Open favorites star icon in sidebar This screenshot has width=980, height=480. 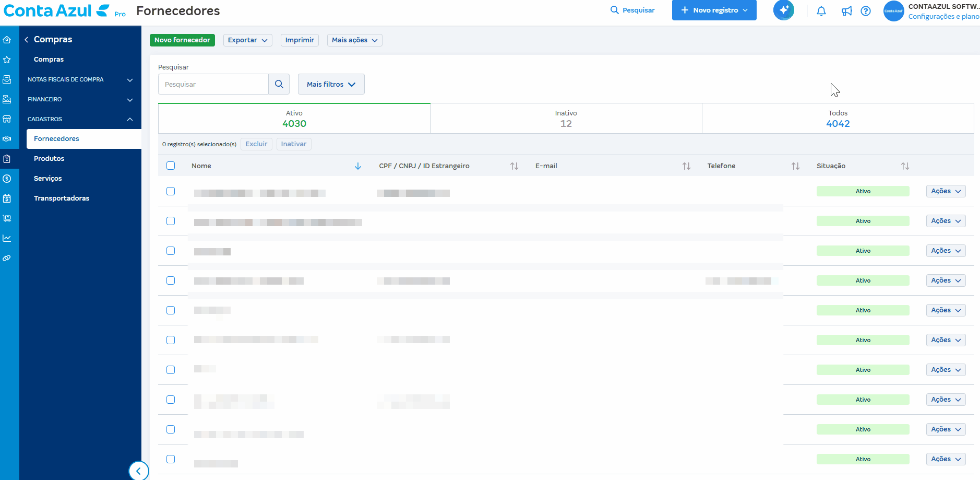pyautogui.click(x=7, y=60)
